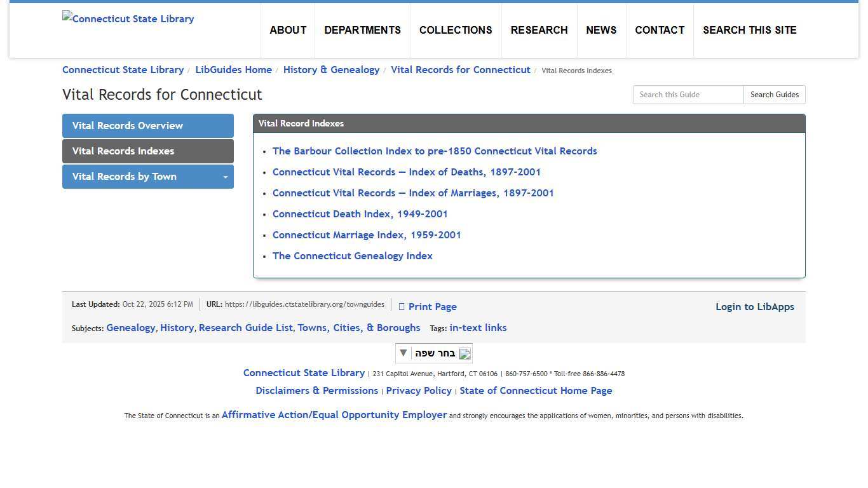Open the ABOUT menu
The width and height of the screenshot is (868, 488).
[x=288, y=30]
